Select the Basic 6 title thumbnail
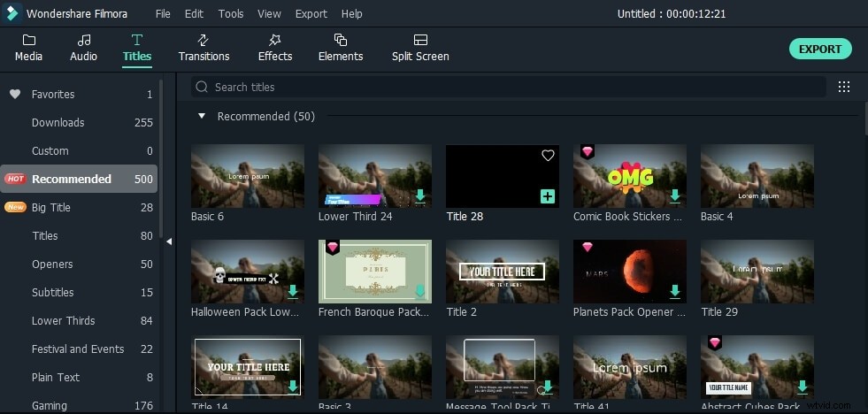Viewport: 868px width, 414px height. tap(248, 176)
